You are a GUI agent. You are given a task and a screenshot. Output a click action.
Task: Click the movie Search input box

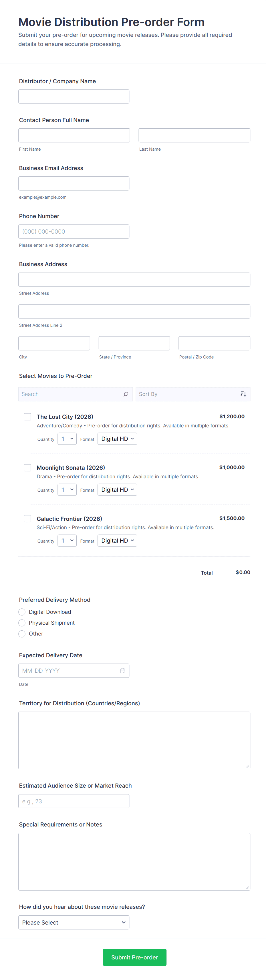pos(70,394)
